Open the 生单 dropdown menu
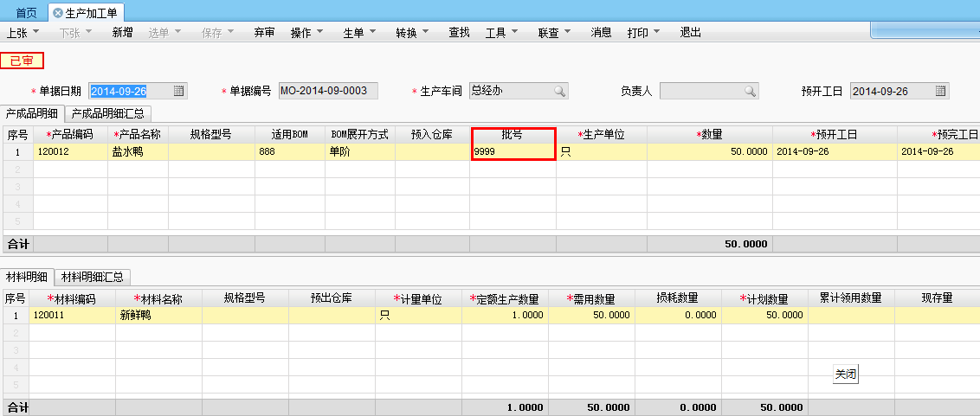Viewport: 980px width, 416px height. (x=359, y=33)
